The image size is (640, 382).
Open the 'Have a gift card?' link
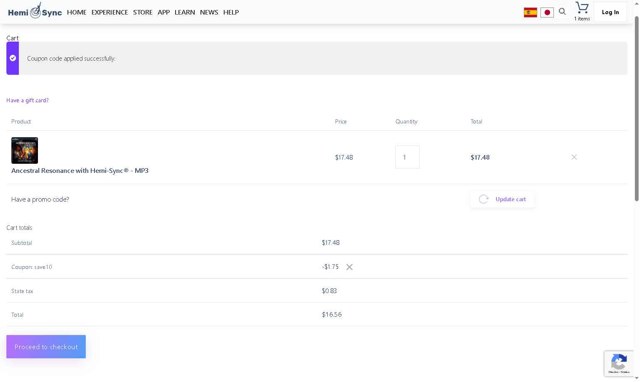27,100
